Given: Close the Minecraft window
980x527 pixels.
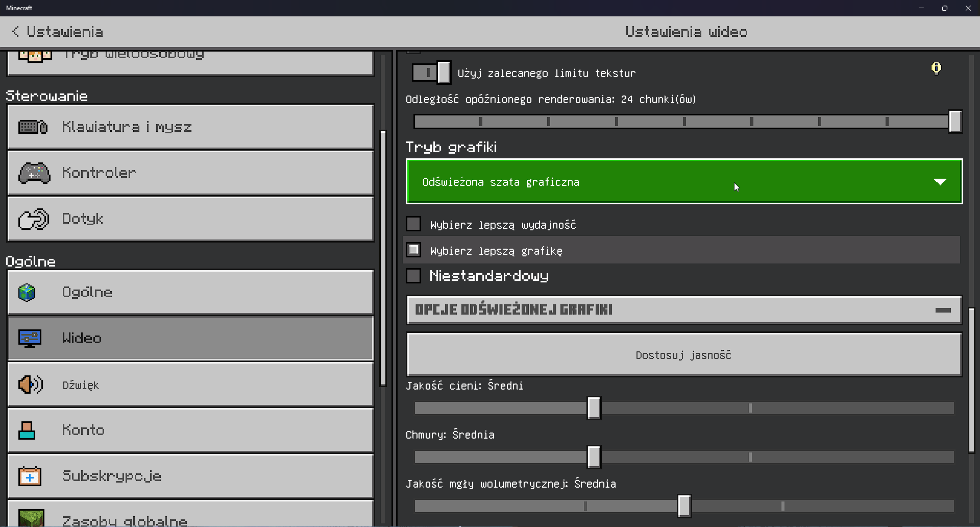Looking at the screenshot, I should point(968,8).
